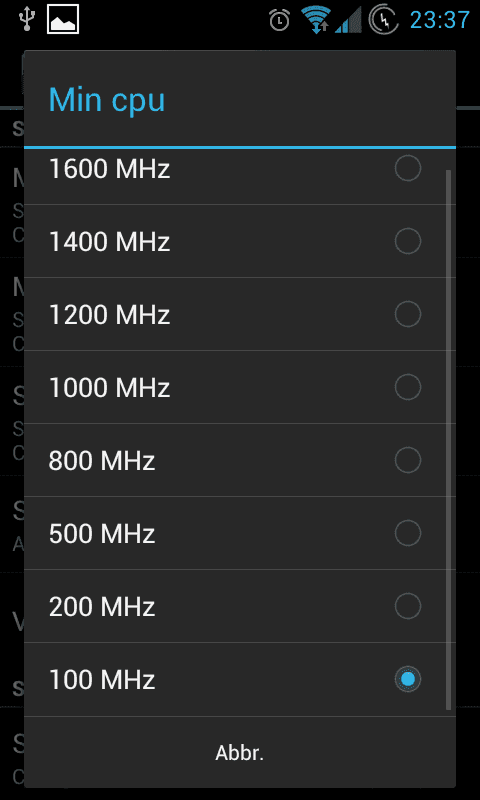480x800 pixels.
Task: Tap the battery charging icon
Action: click(x=384, y=20)
